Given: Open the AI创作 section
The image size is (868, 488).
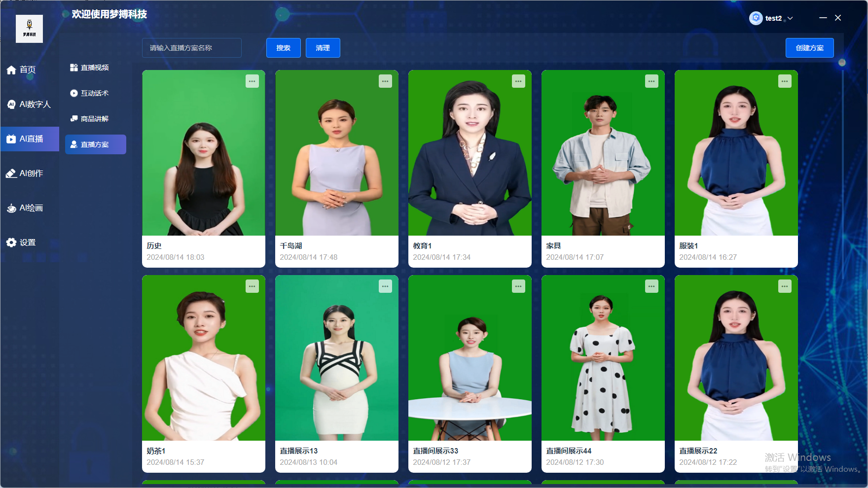Looking at the screenshot, I should coord(25,174).
